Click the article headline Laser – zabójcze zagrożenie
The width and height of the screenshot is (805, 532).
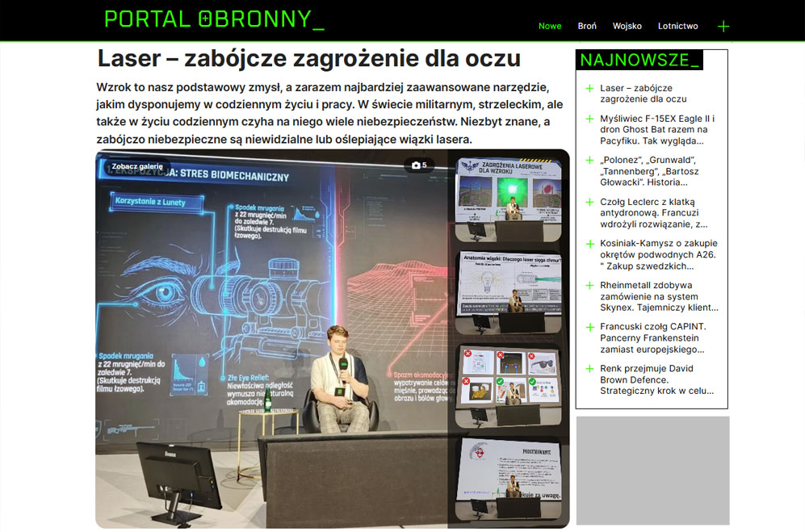click(x=309, y=58)
